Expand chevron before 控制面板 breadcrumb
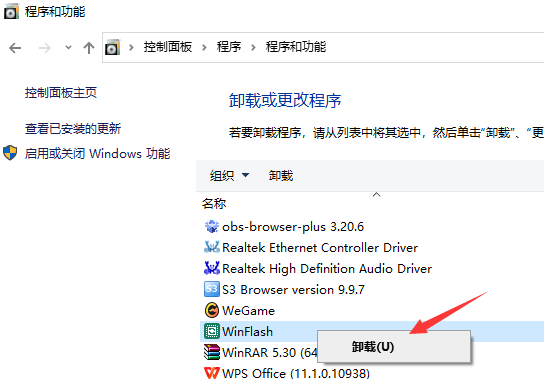 tap(131, 47)
